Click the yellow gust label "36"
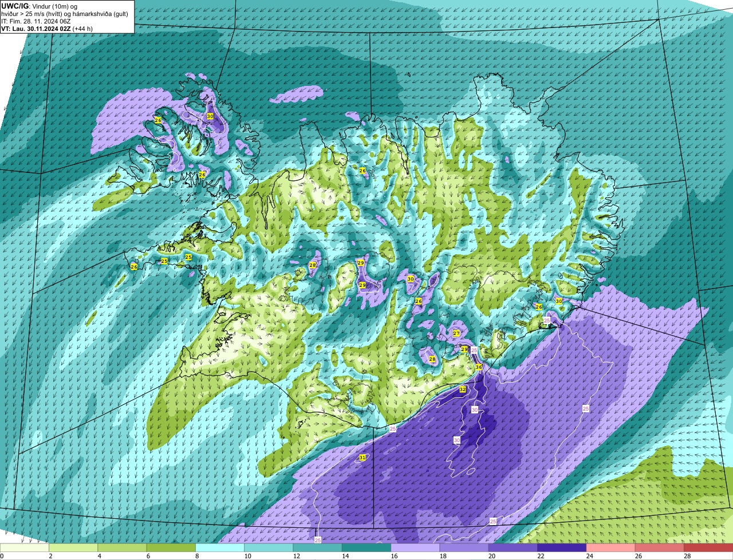This screenshot has height=560, width=733. 479,366
